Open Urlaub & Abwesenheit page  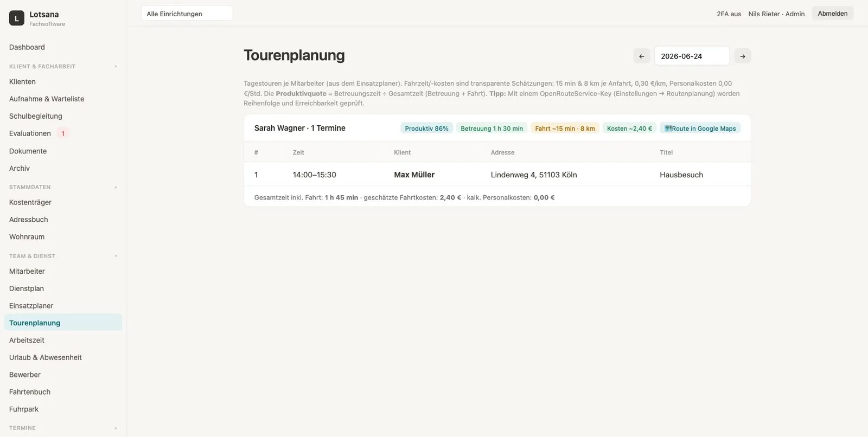pos(63,357)
